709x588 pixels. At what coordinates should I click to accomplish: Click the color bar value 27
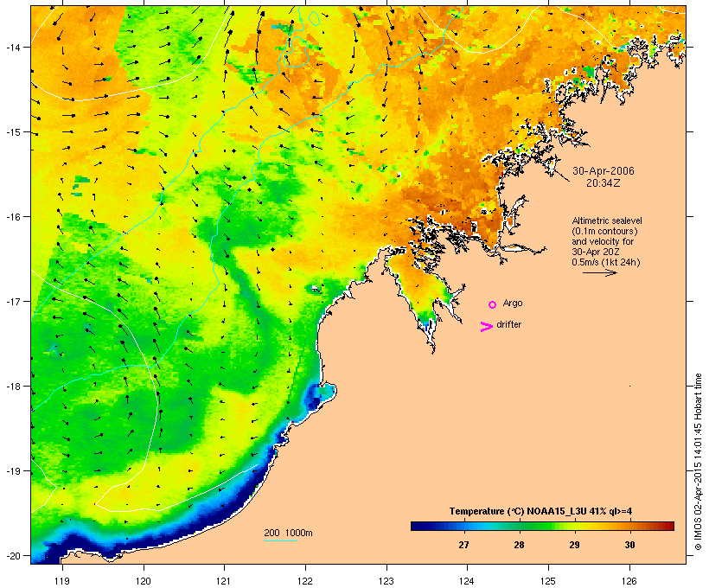(463, 545)
